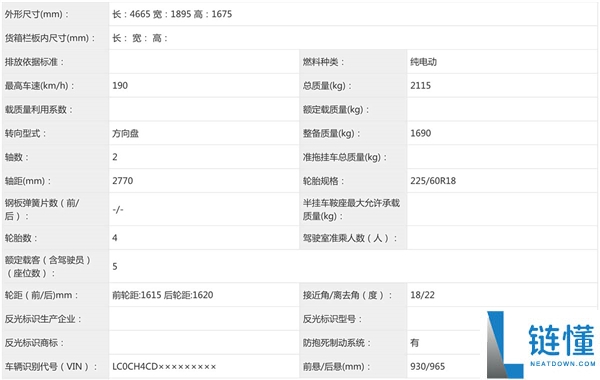Click the 反光标识生产企业 label

click(43, 319)
